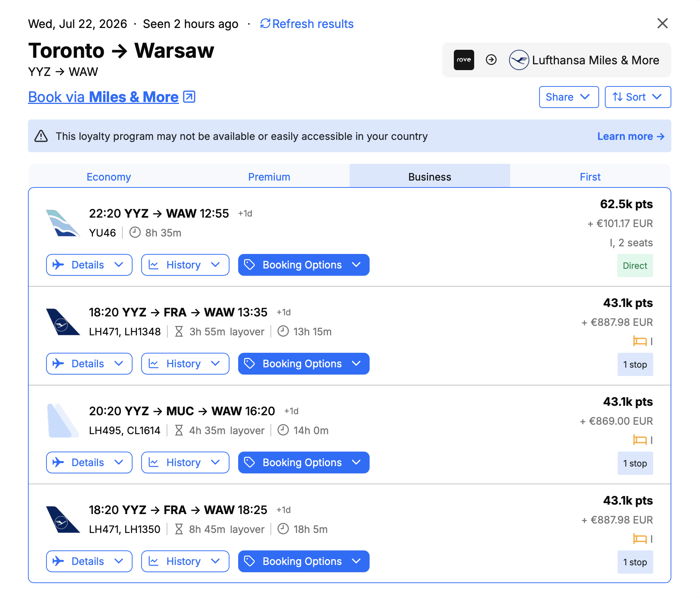The width and height of the screenshot is (700, 598).
Task: Click the lie-flat seat icon on the LH1348 fare
Action: tap(640, 341)
